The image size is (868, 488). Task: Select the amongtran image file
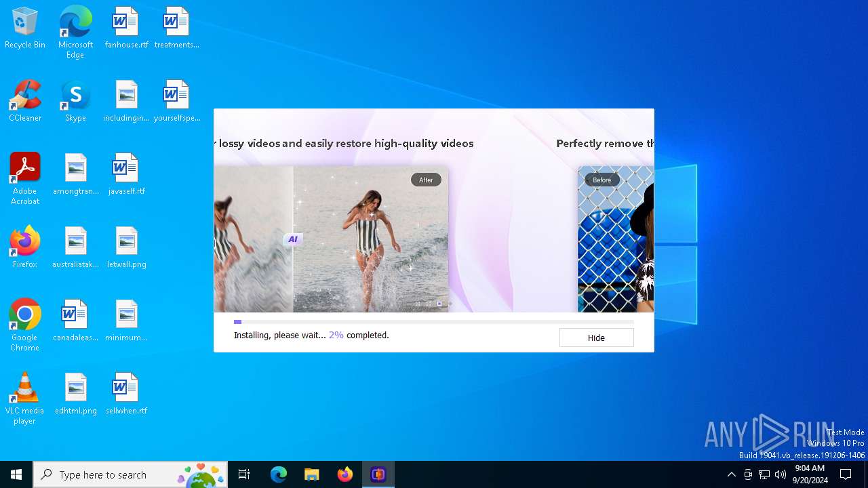[75, 175]
